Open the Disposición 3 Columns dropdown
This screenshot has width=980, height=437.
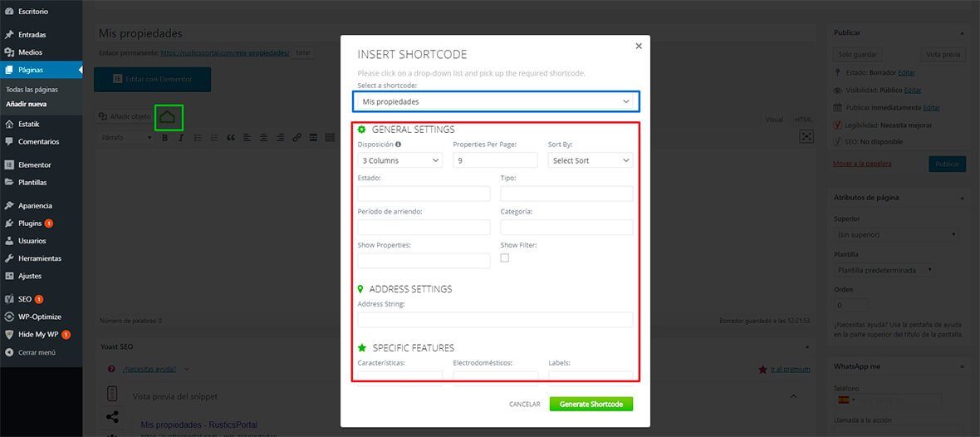pos(400,160)
